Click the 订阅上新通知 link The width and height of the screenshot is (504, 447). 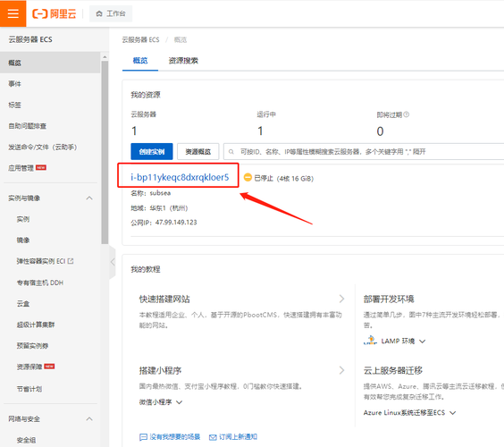(x=233, y=436)
